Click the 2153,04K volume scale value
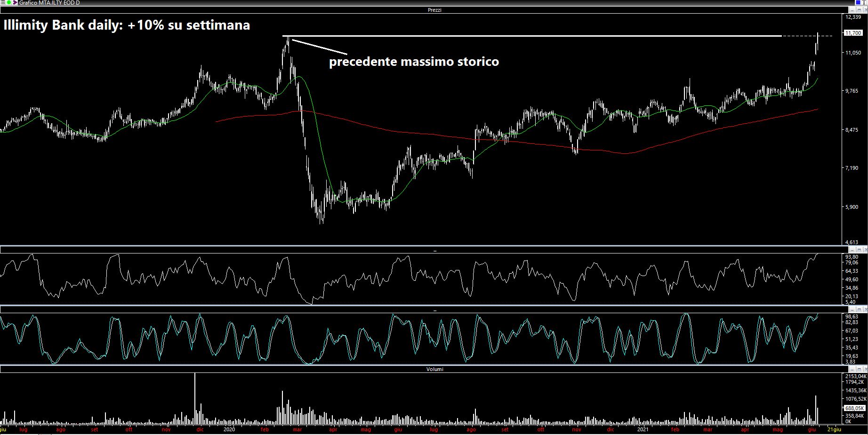 tap(856, 376)
